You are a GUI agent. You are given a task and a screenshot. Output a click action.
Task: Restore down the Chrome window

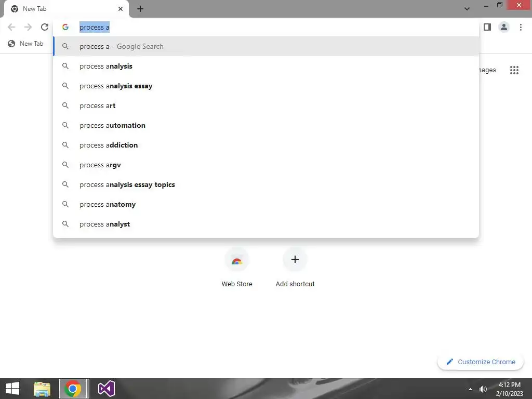pyautogui.click(x=499, y=5)
